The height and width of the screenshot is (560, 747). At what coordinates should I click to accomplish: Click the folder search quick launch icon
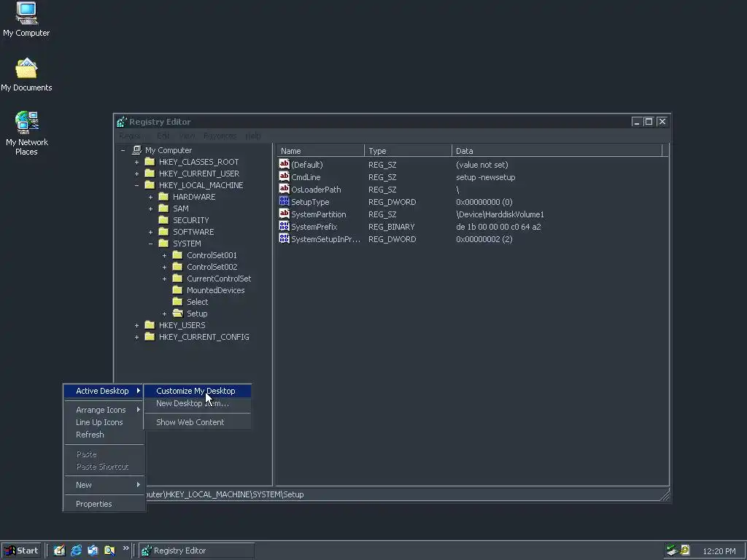click(x=109, y=551)
